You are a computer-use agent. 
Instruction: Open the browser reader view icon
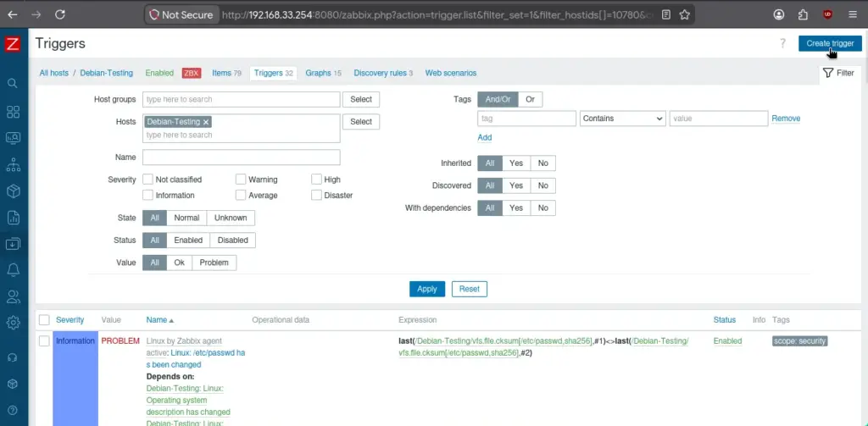point(666,15)
